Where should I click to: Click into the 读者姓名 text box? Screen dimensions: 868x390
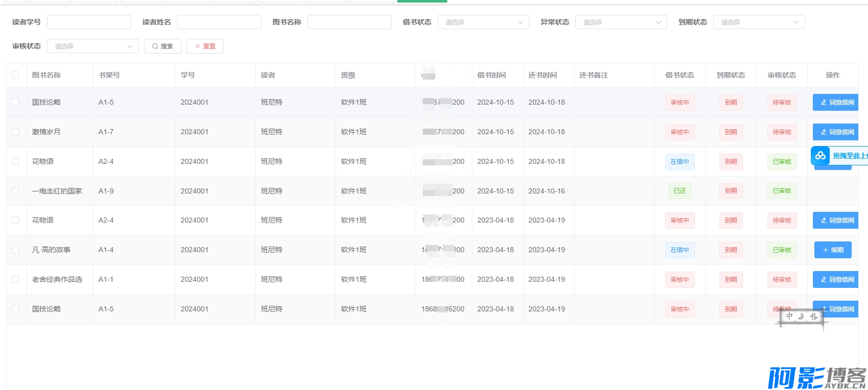pos(219,22)
